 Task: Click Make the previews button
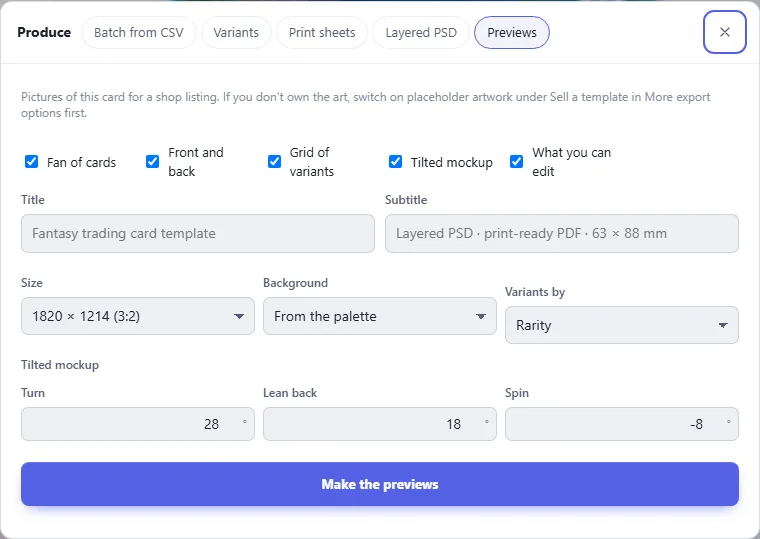click(x=380, y=484)
